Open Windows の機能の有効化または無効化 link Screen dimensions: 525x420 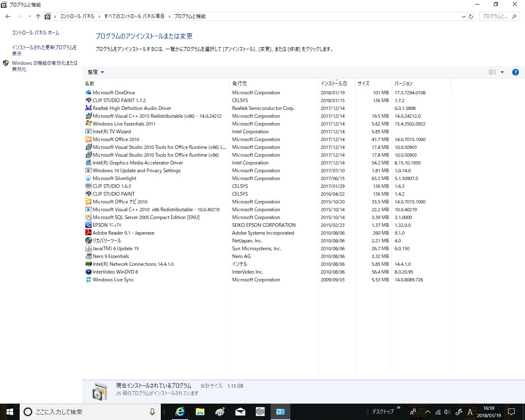[45, 66]
